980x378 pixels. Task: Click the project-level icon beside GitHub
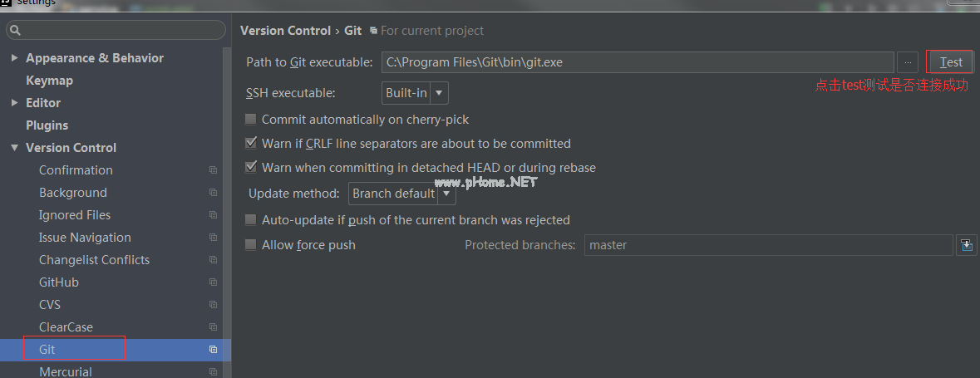pos(214,282)
